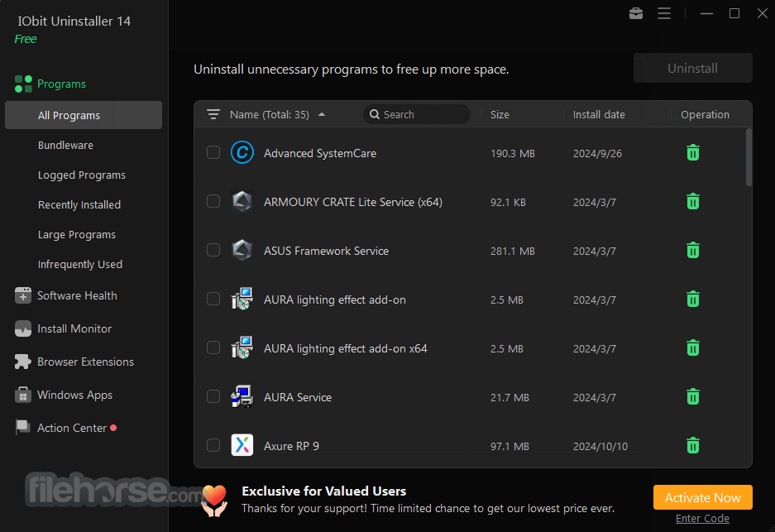Click the Windows Apps icon
775x532 pixels.
coord(23,395)
